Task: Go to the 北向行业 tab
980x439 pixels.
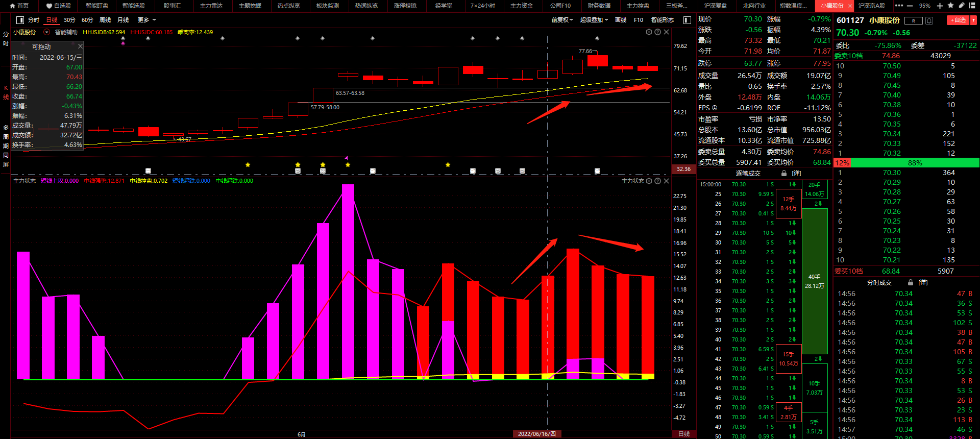Action: tap(754, 6)
